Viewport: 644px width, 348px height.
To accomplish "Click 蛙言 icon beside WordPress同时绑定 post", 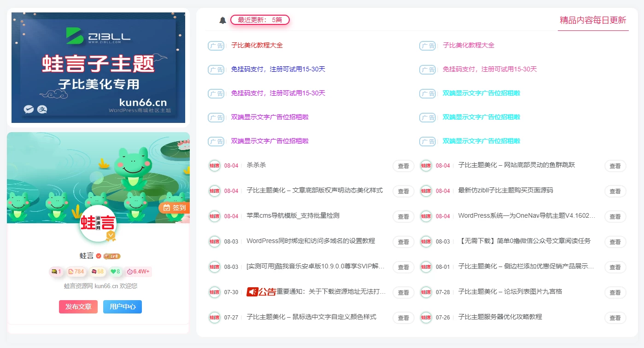I will click(x=214, y=241).
